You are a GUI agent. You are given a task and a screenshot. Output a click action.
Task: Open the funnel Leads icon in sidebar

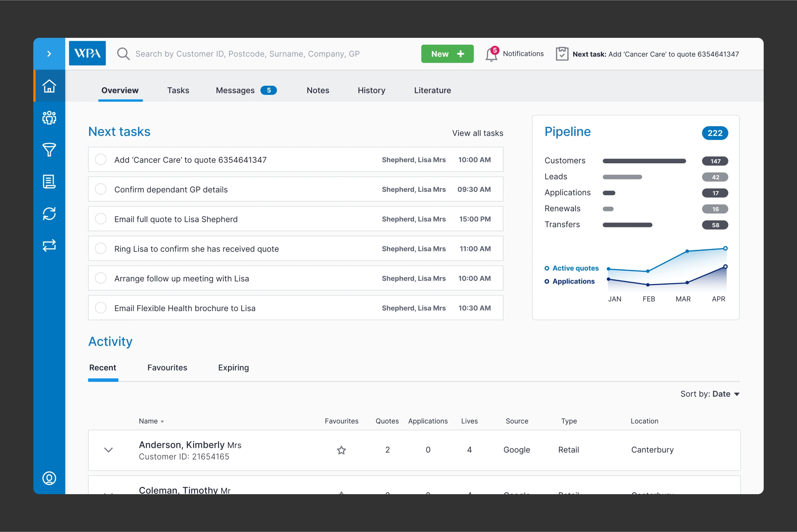click(x=49, y=150)
